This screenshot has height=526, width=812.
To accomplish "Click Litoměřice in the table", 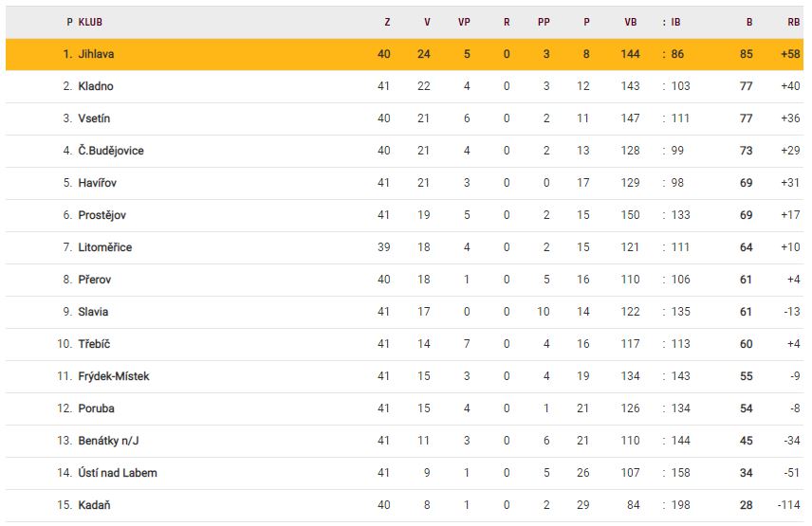I will point(104,247).
